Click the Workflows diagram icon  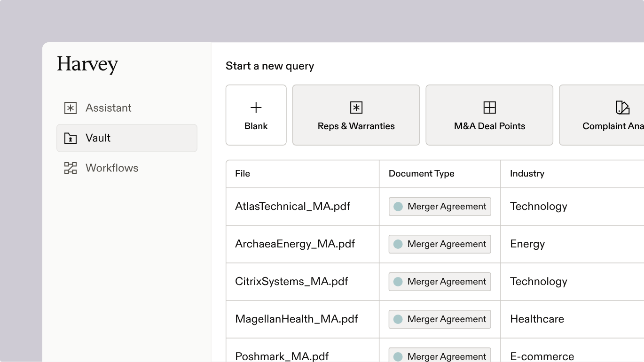[71, 168]
